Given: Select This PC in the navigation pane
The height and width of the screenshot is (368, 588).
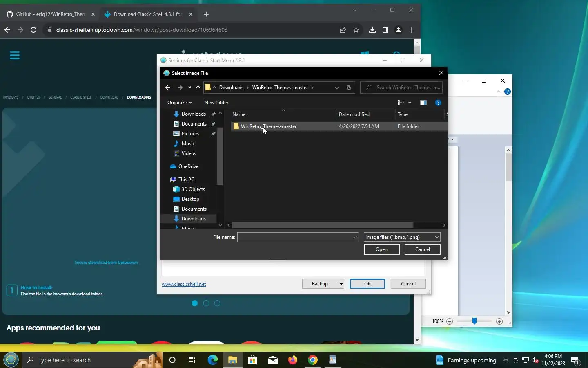Looking at the screenshot, I should [186, 180].
